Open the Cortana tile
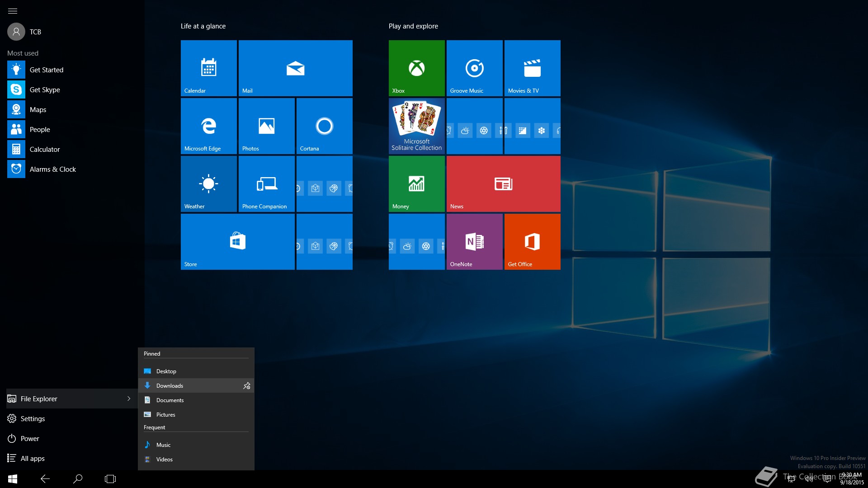The width and height of the screenshot is (868, 488). click(325, 126)
